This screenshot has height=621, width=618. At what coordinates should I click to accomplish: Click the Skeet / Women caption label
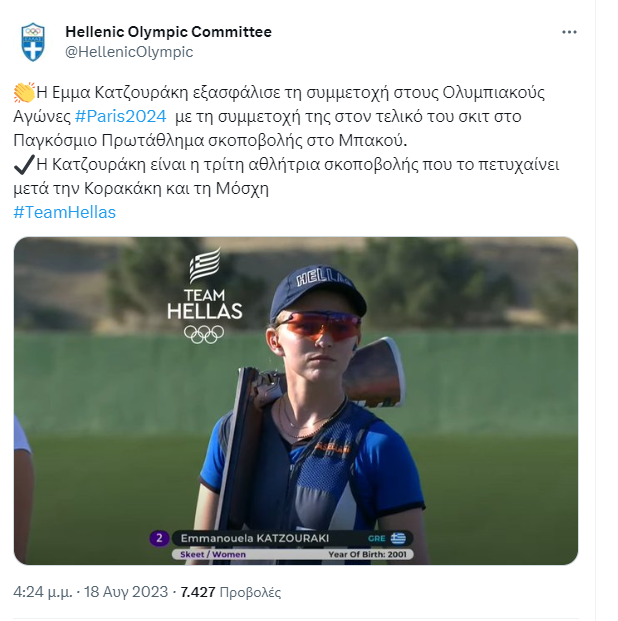click(212, 553)
